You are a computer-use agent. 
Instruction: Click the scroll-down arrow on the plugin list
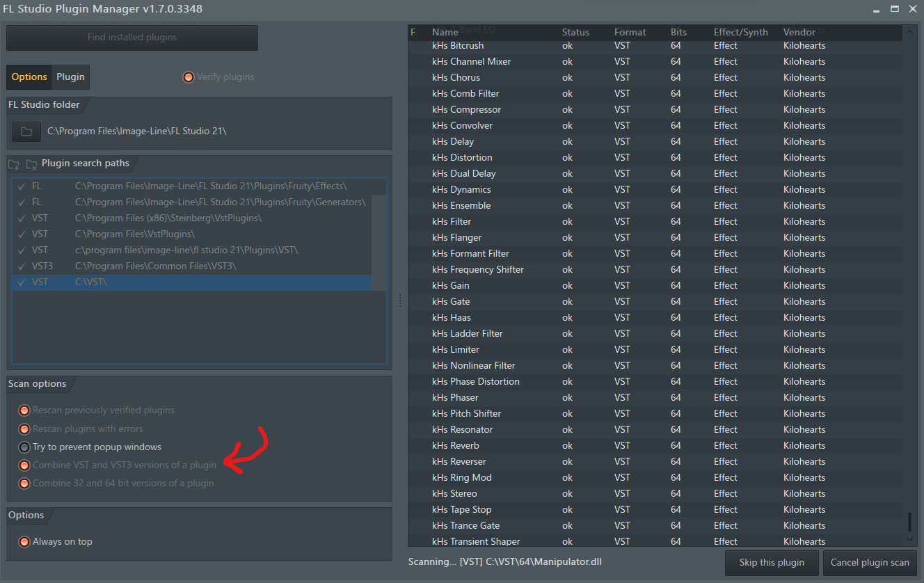pyautogui.click(x=909, y=539)
